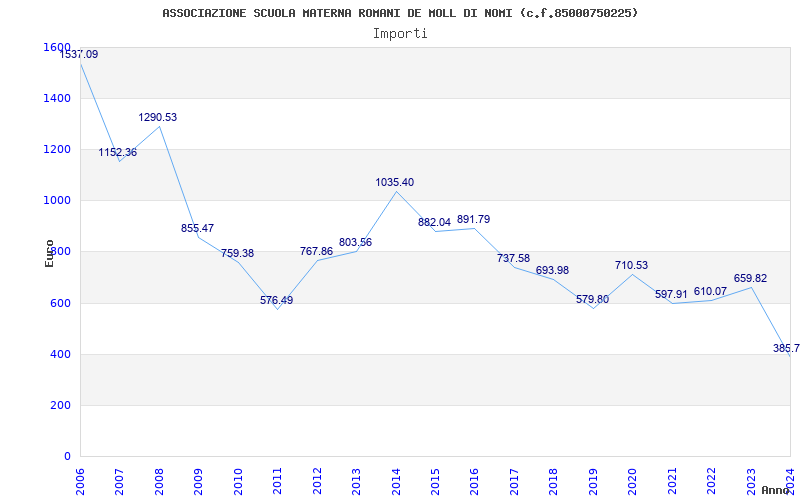Click the 1200 y-axis tick label
800x500 pixels.
(55, 149)
